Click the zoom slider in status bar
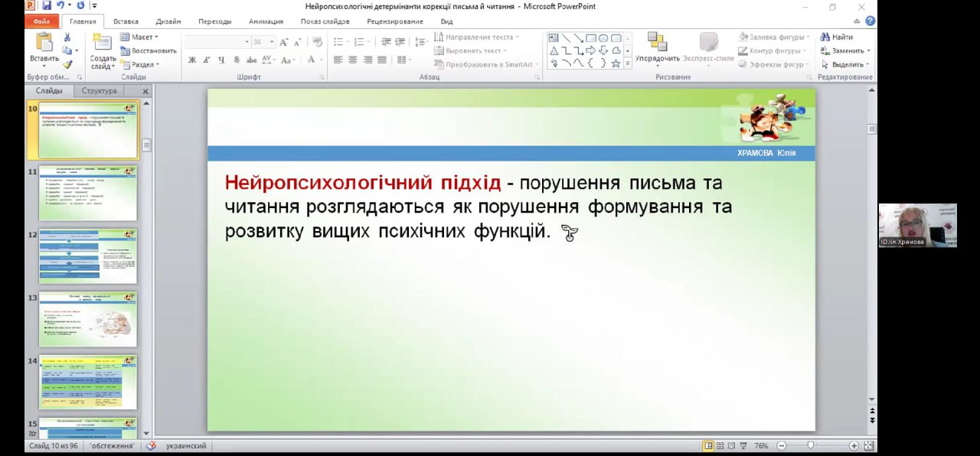The height and width of the screenshot is (456, 980). coord(811,445)
